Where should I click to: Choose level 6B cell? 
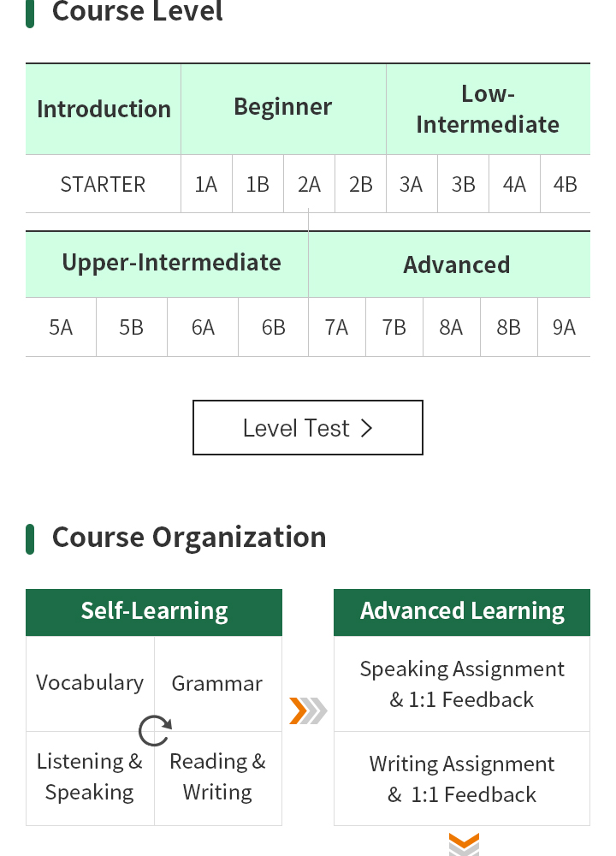point(274,327)
